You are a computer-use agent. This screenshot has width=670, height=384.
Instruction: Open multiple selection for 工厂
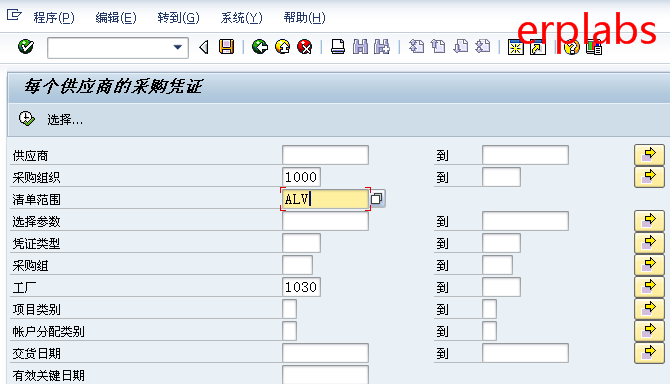[x=649, y=287]
